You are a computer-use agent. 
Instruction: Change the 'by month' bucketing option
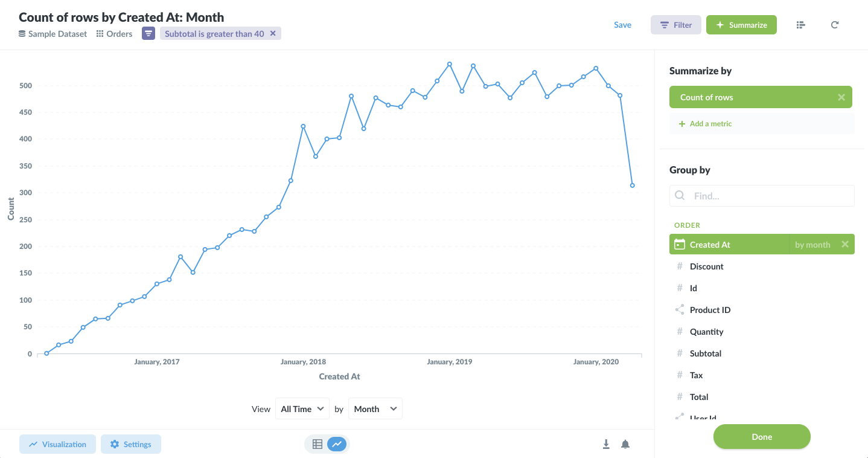click(812, 245)
